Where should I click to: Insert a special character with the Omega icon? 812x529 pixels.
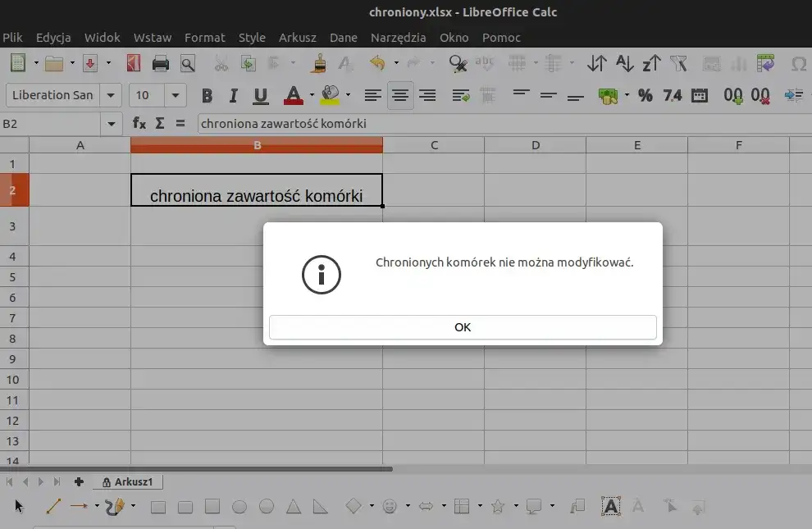pos(798,63)
